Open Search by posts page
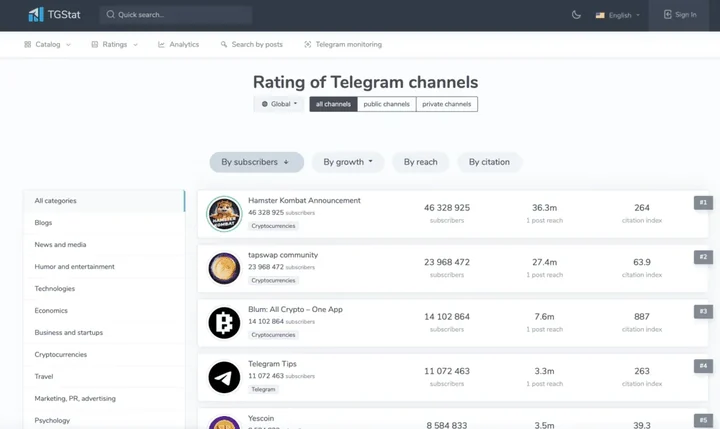The image size is (720, 429). click(x=252, y=45)
